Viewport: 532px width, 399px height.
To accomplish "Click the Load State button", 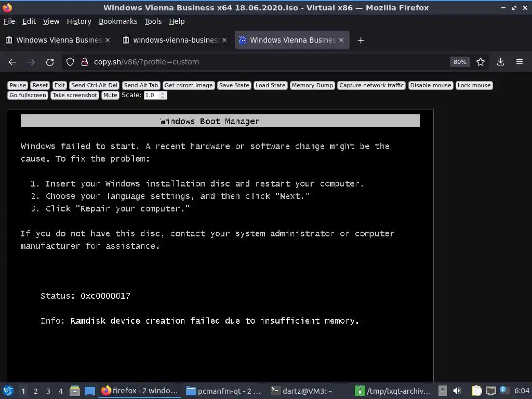I will [270, 86].
